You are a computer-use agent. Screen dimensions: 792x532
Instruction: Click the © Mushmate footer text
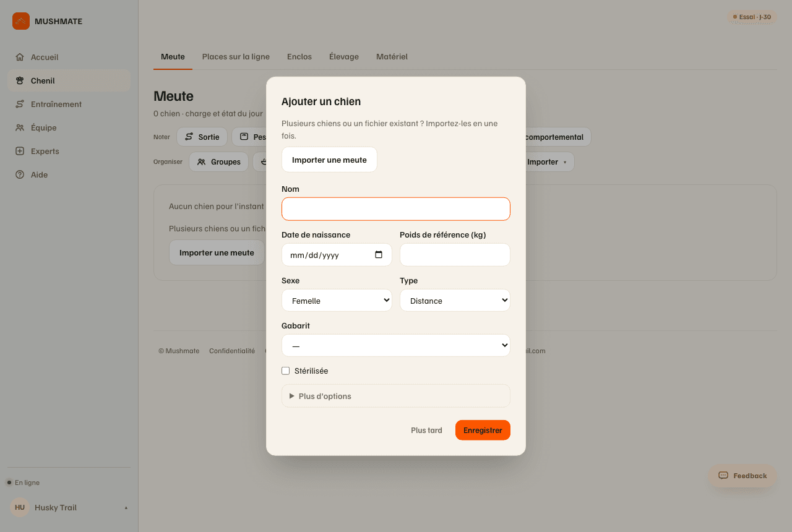[179, 351]
